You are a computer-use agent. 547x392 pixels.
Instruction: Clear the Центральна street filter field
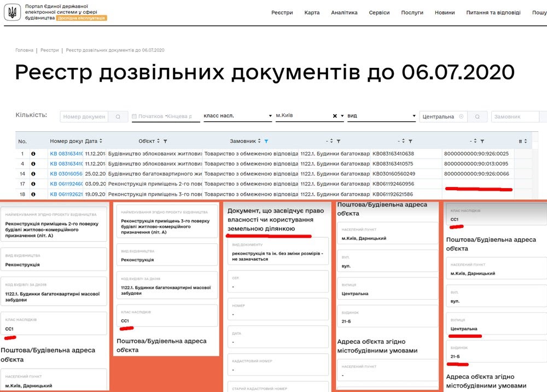pyautogui.click(x=461, y=116)
